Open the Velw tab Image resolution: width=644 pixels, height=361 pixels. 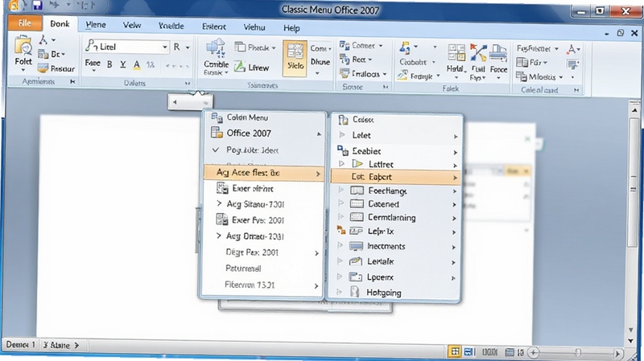pyautogui.click(x=132, y=26)
